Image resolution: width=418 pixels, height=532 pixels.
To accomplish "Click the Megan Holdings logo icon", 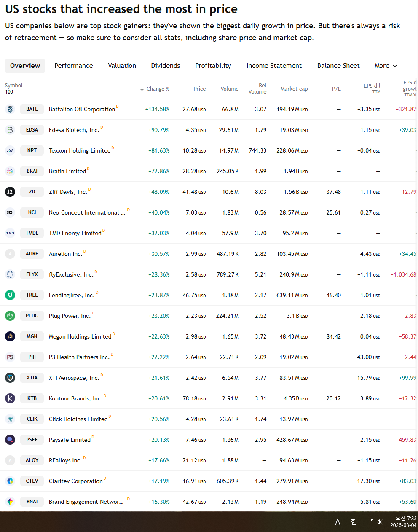I will pos(10,336).
